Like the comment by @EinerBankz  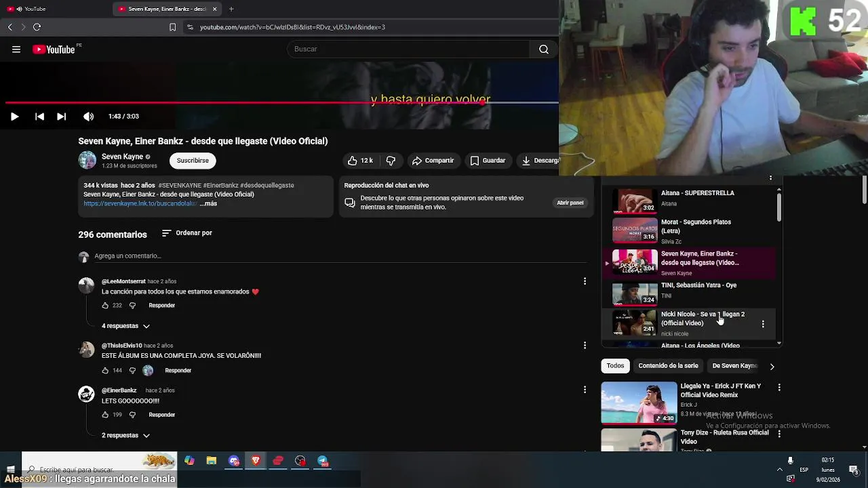point(105,415)
